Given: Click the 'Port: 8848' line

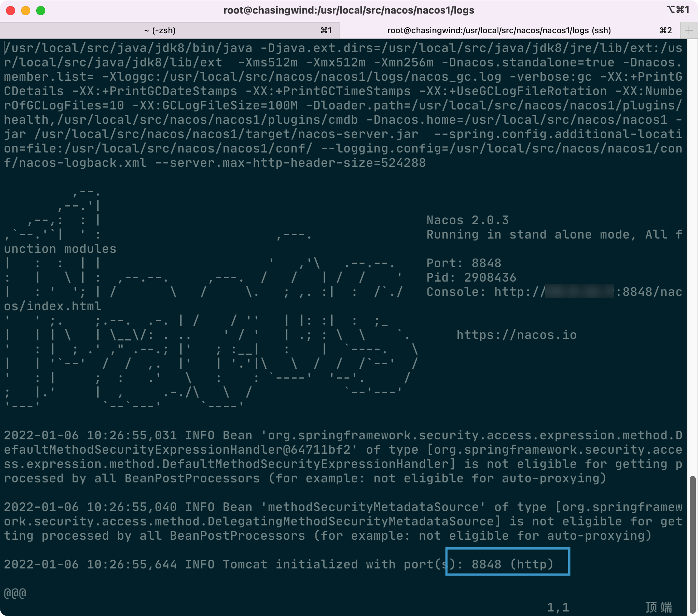Looking at the screenshot, I should pyautogui.click(x=464, y=263).
